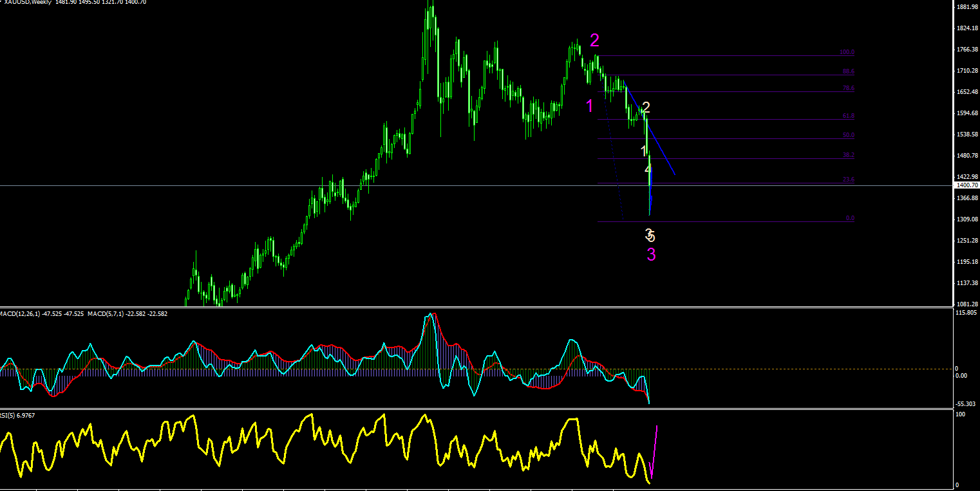
Task: Click the 1881.98 price axis label
Action: pos(968,8)
